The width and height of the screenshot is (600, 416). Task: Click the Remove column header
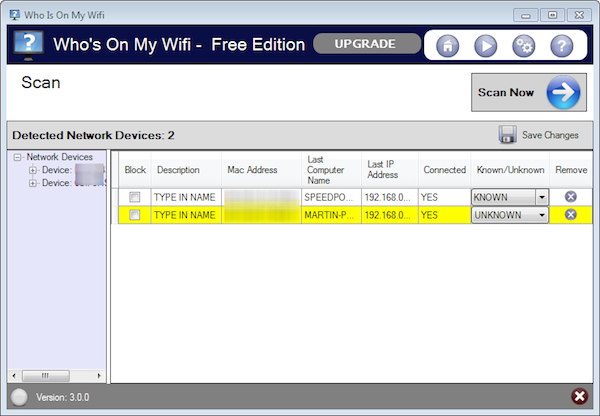coord(571,170)
